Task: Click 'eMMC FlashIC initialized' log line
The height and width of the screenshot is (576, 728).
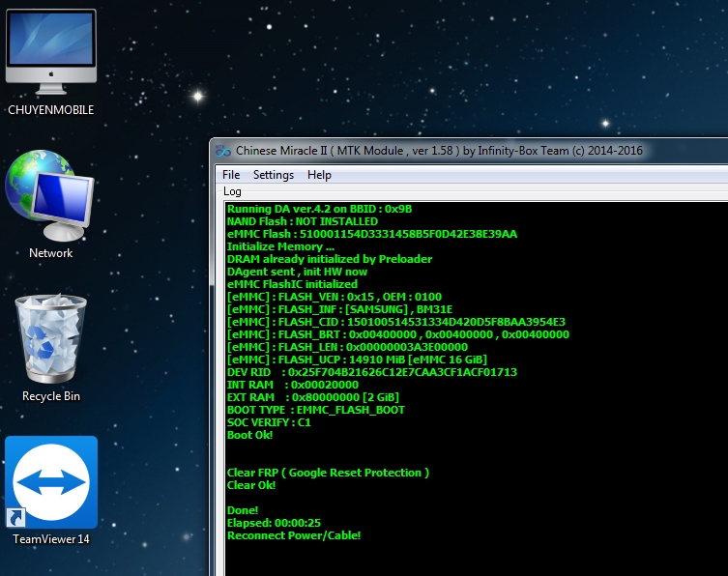Action: 293,284
